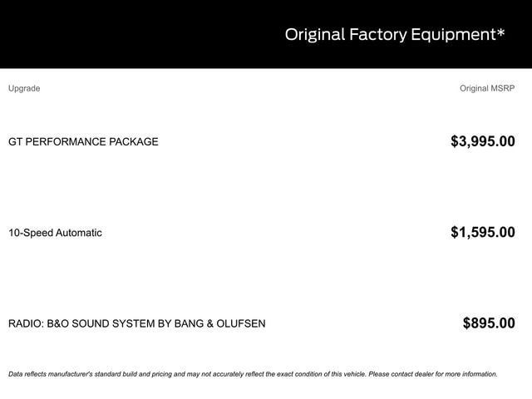Viewport: 532px width, 399px height.
Task: Click the asterisk after "Equipment"
Action: pos(501,32)
